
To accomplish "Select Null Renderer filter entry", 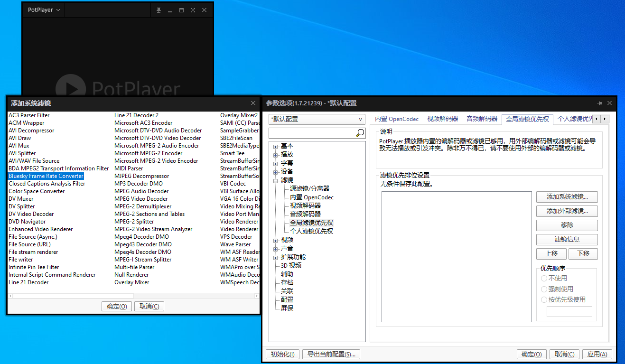I will 131,275.
